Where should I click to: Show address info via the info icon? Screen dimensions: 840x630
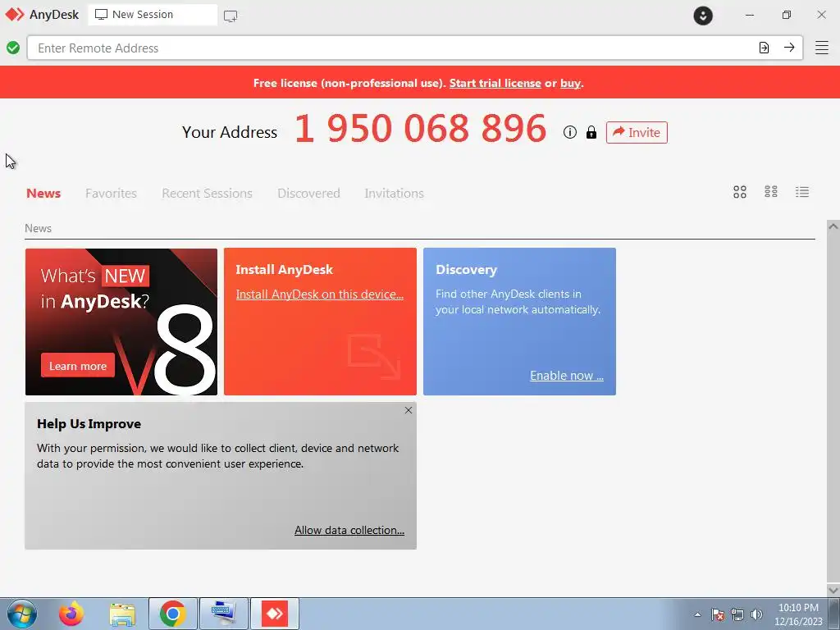tap(569, 132)
